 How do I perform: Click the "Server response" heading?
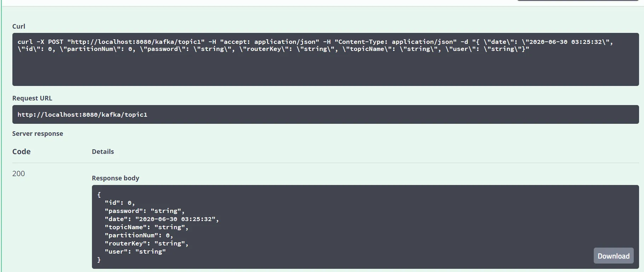tap(37, 134)
